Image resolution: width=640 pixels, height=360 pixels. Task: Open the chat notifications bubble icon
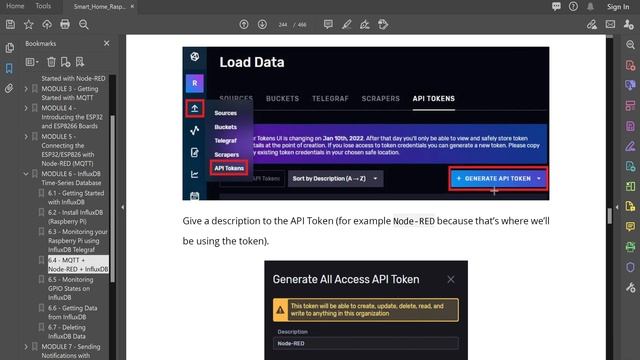coord(556,7)
